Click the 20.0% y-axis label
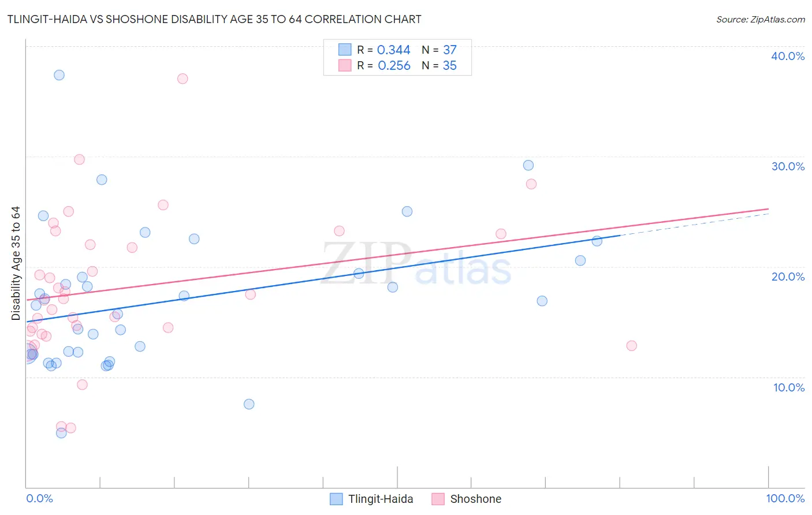Viewport: 812px width, 515px height. [x=788, y=277]
